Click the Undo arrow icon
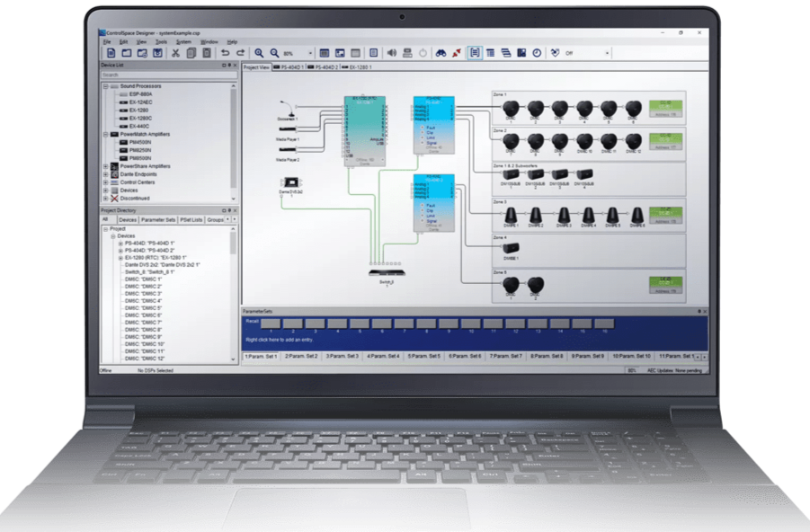The height and width of the screenshot is (532, 810). pyautogui.click(x=226, y=53)
